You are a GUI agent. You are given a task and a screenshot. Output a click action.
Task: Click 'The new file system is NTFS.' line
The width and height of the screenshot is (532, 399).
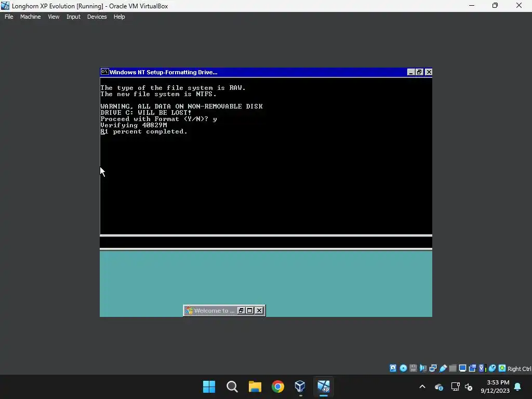tap(158, 94)
